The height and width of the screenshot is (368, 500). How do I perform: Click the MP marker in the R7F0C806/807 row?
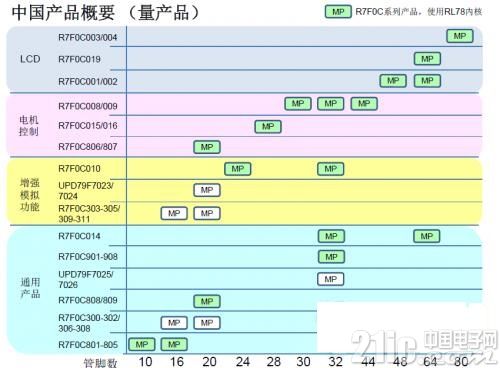(207, 147)
